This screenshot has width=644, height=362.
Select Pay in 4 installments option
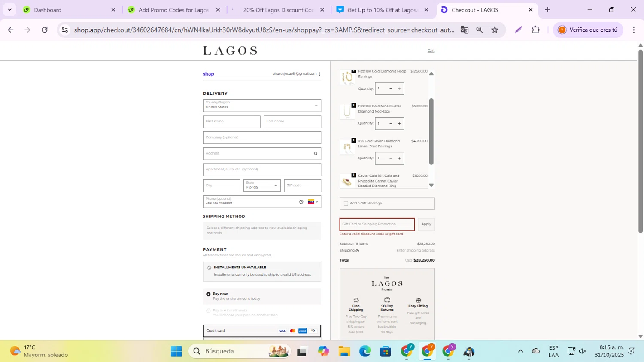[208, 310]
